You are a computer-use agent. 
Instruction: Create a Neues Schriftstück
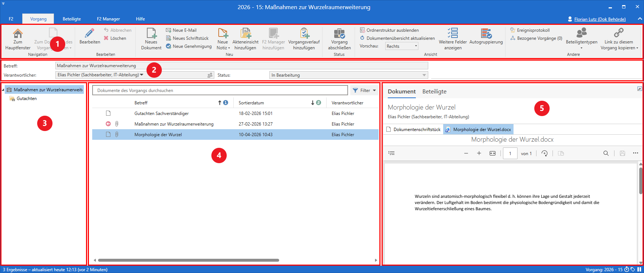(x=187, y=38)
